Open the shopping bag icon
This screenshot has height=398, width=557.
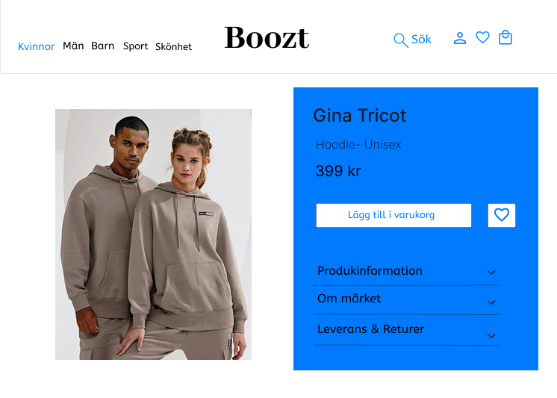[x=505, y=37]
